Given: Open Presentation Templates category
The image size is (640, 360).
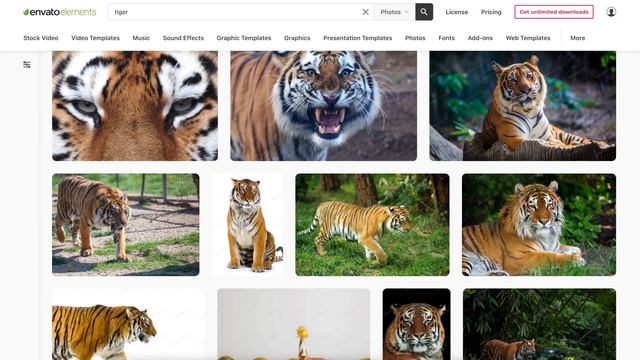Looking at the screenshot, I should [x=358, y=38].
